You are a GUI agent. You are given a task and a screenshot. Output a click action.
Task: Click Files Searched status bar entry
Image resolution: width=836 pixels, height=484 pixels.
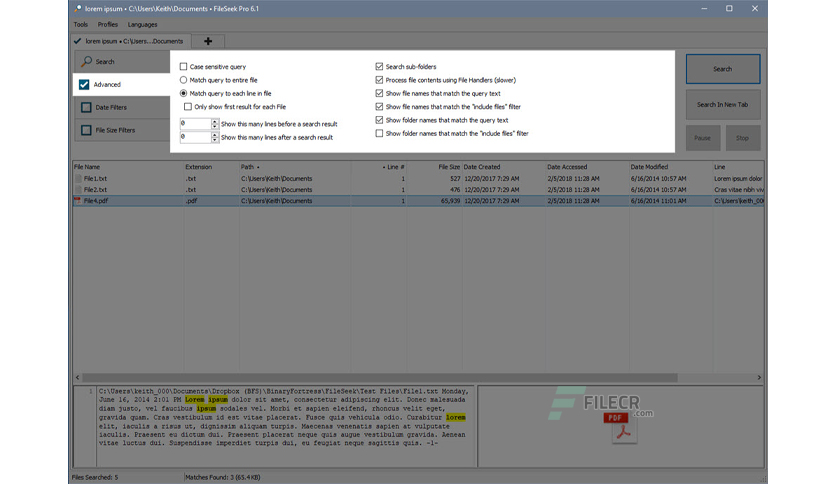pyautogui.click(x=95, y=478)
